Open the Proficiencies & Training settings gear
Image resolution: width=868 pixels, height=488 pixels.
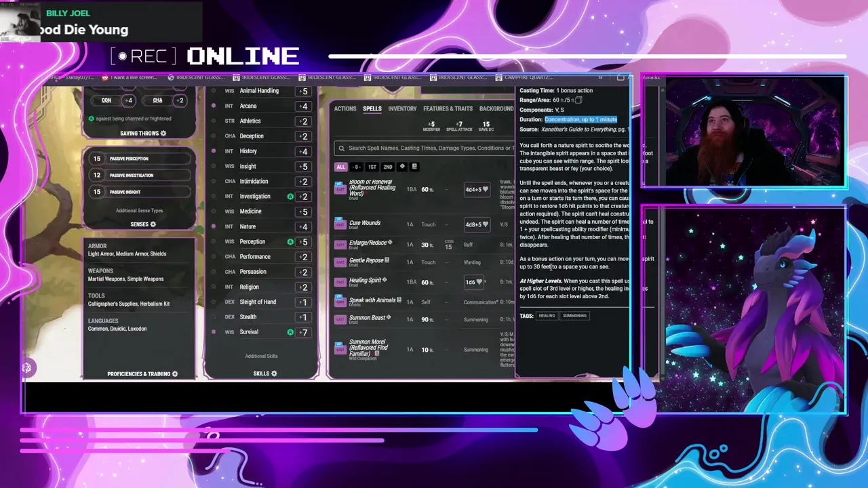tap(175, 374)
